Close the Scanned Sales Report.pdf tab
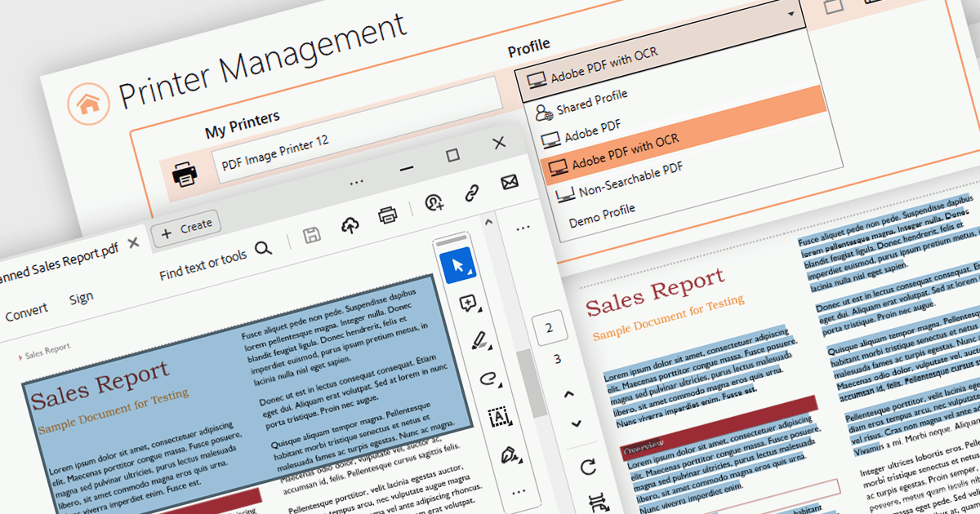Screen dimensions: 980x514 click(x=134, y=242)
